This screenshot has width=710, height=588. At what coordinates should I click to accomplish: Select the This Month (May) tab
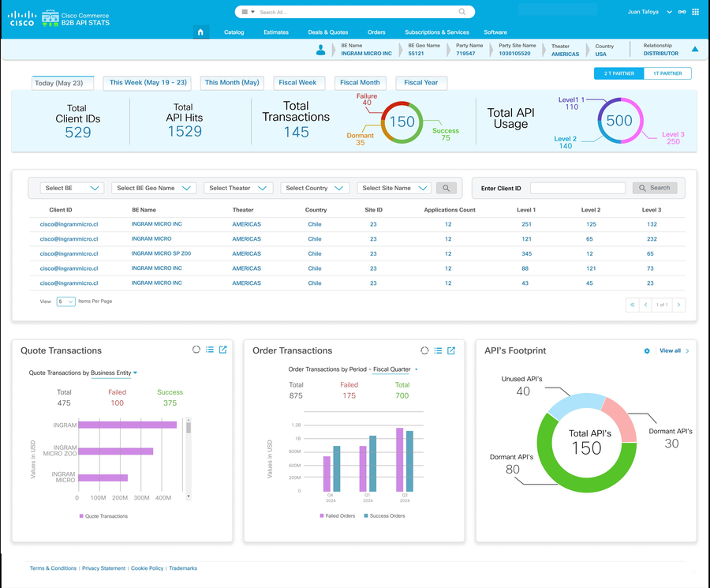[x=232, y=83]
